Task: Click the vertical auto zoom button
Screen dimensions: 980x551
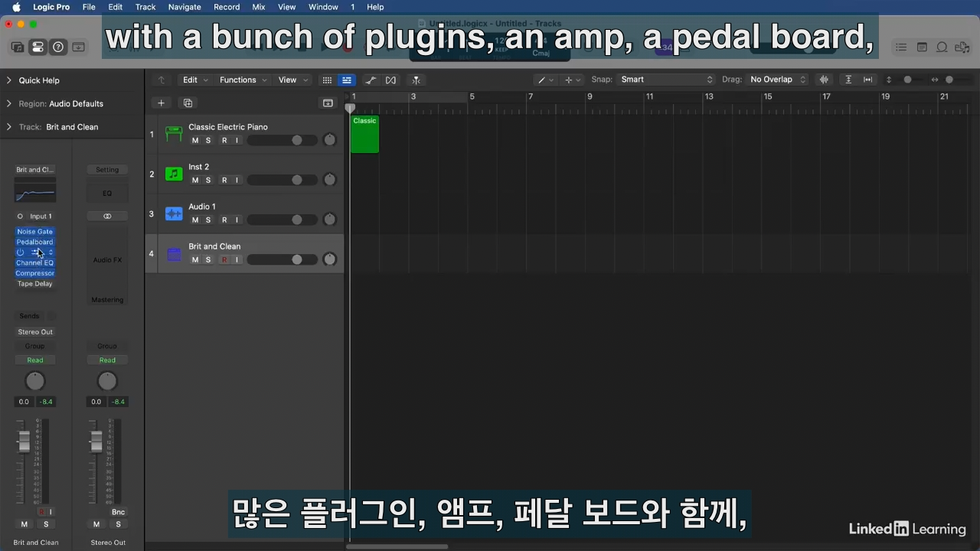Action: click(848, 80)
